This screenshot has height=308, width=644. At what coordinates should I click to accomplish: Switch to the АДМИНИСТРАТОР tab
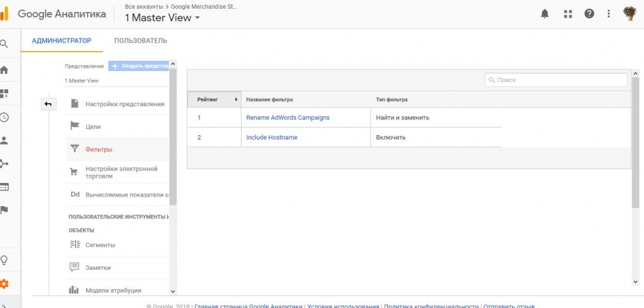(x=62, y=41)
